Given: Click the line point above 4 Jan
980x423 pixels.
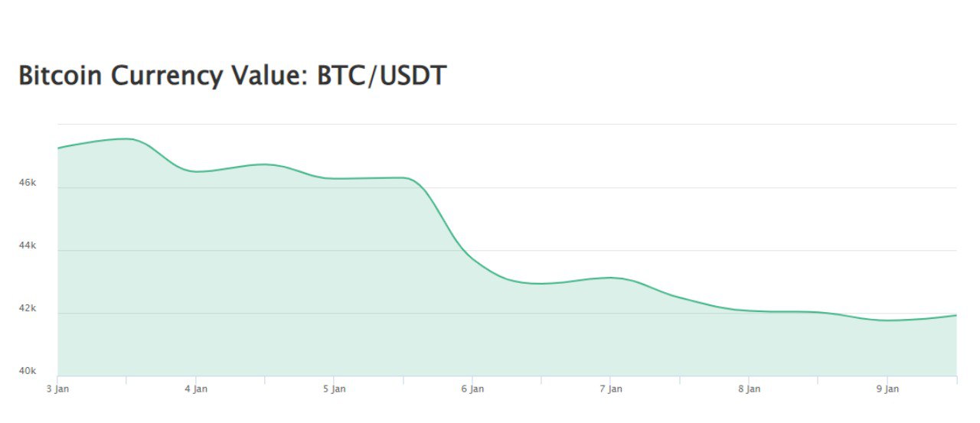Looking at the screenshot, I should [x=196, y=171].
